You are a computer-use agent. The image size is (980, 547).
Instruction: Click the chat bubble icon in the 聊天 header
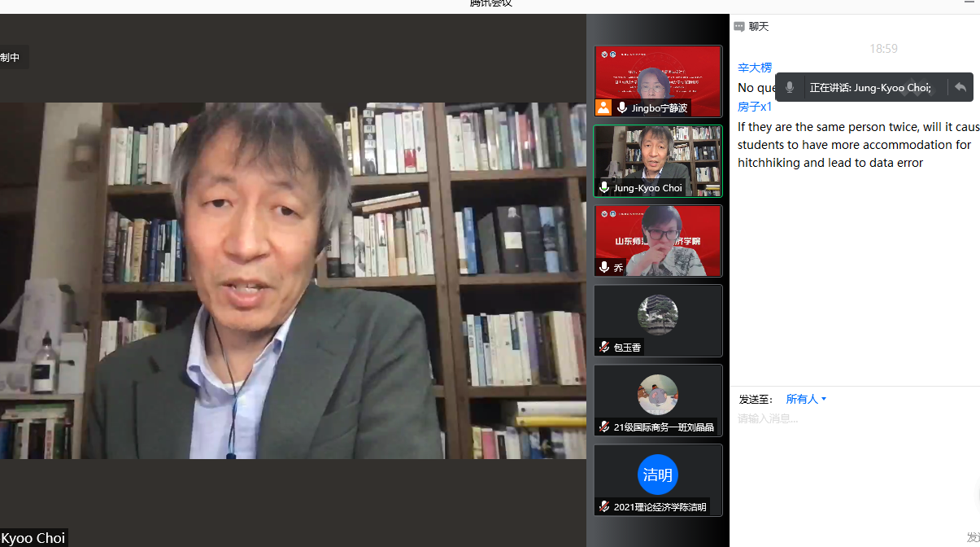tap(738, 26)
